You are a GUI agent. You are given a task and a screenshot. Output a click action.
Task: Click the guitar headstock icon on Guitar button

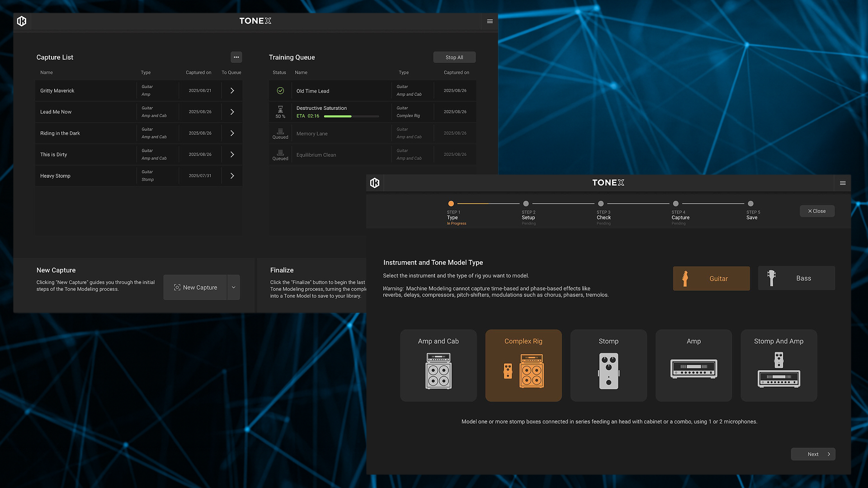pos(685,278)
